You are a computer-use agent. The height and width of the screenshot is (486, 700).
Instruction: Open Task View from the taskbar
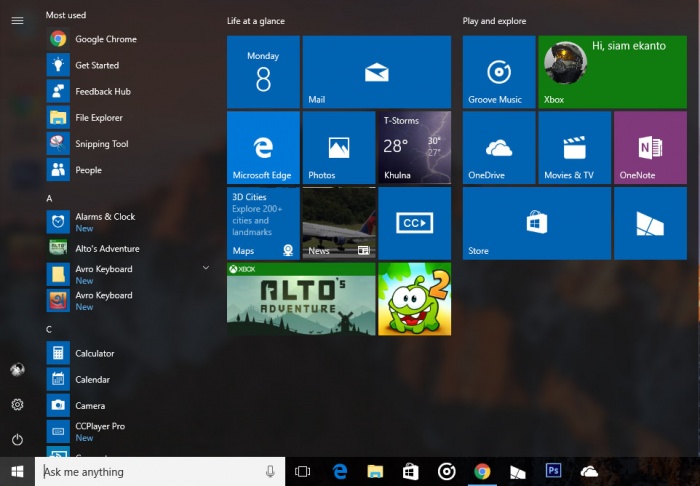tap(303, 471)
